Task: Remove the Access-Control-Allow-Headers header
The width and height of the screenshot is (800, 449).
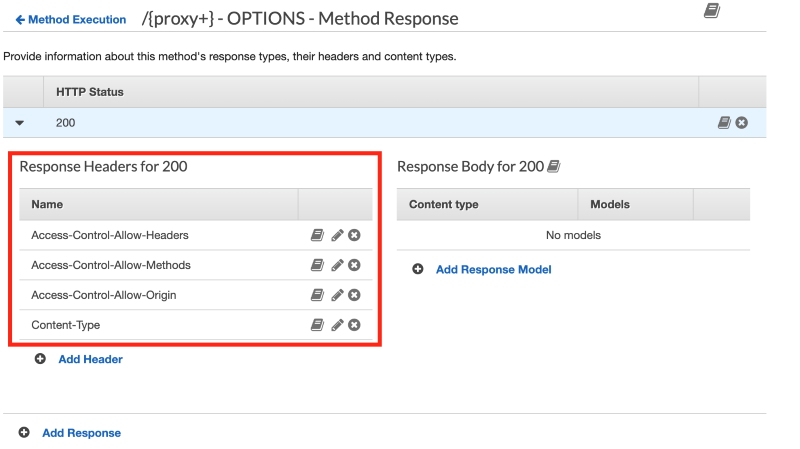Action: tap(354, 235)
